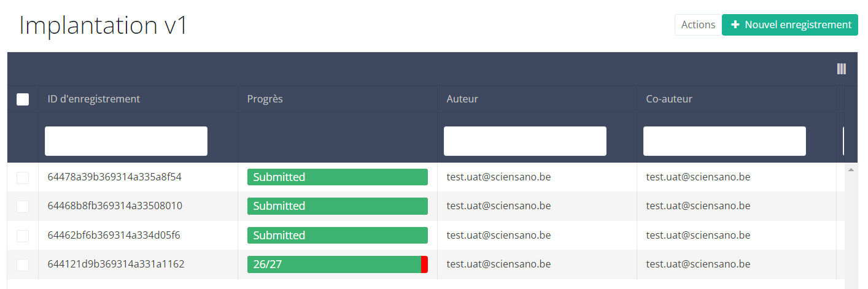Viewport: 868px width, 289px height.
Task: Check the row 64478a39b369314a335a8f54 checkbox
Action: pos(23,178)
